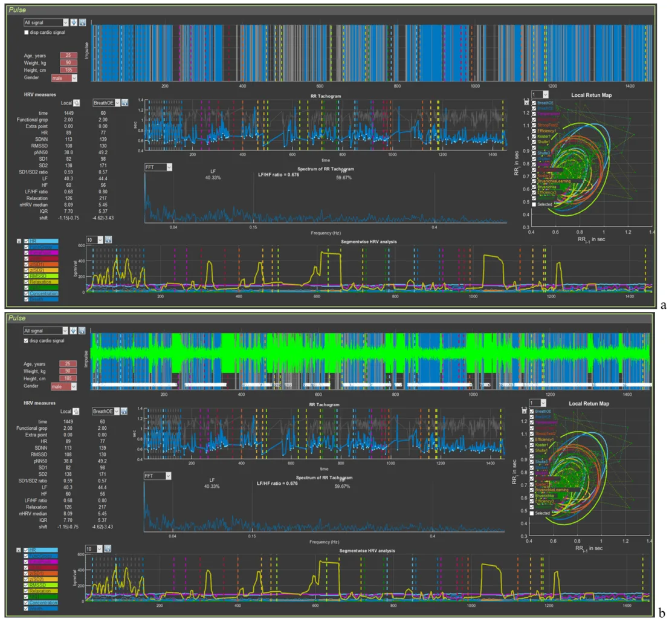Image resolution: width=672 pixels, height=619 pixels.
Task: Click save icon beside segment dropdown, bottom panel
Action: click(x=108, y=548)
